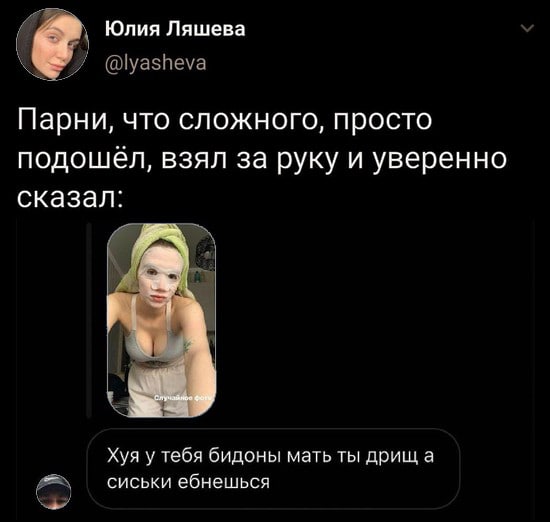Click the display name Юлия Ляшева
Image resolution: width=550 pixels, height=522 pixels.
click(175, 29)
